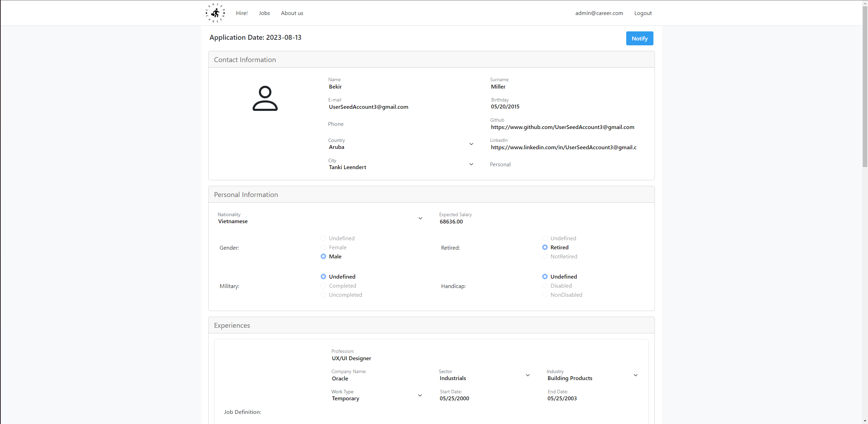
Task: Click the admin@career.com account link
Action: click(599, 13)
